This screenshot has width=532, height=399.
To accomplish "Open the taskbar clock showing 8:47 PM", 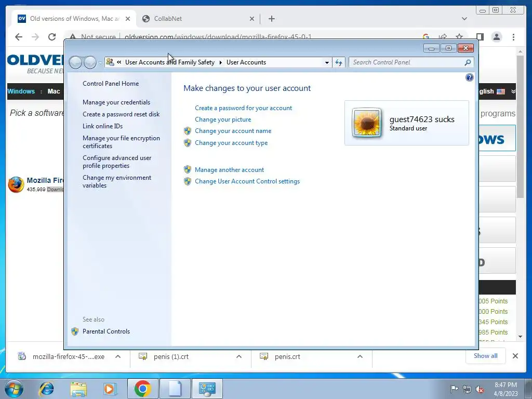I will pos(506,389).
